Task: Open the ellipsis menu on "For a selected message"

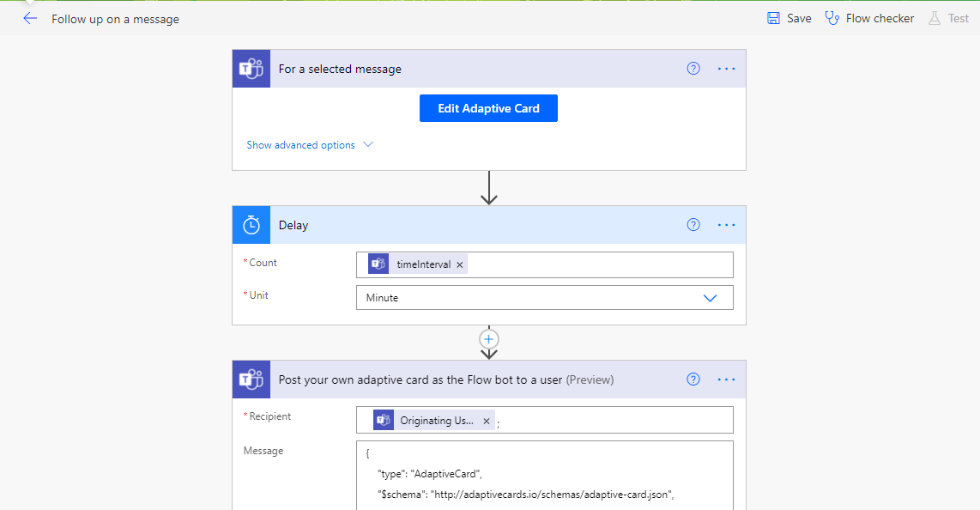Action: [x=726, y=68]
